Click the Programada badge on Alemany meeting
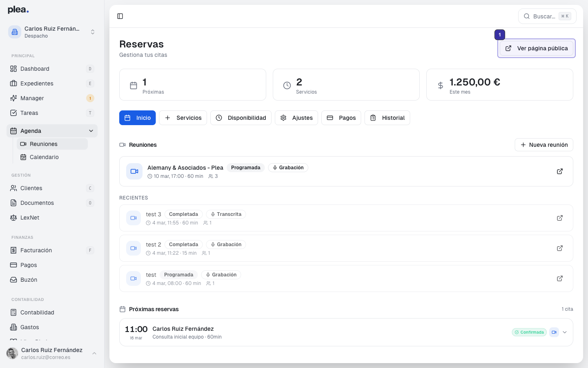The width and height of the screenshot is (588, 368). pyautogui.click(x=246, y=168)
